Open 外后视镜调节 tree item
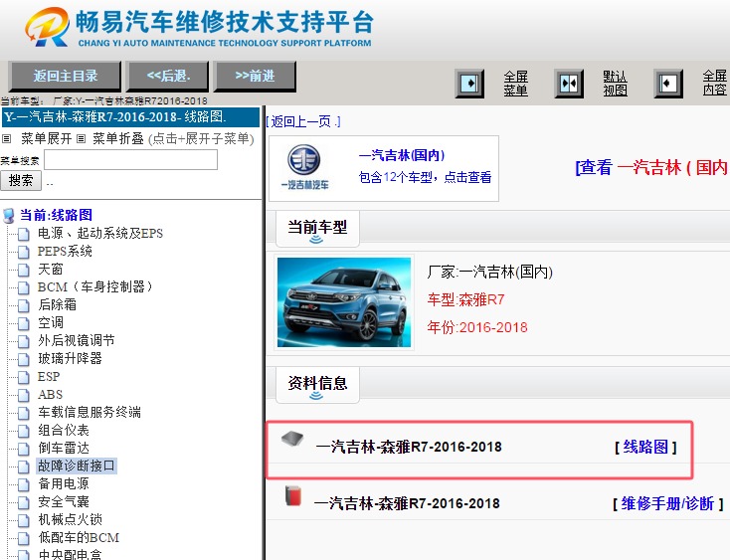Image resolution: width=730 pixels, height=560 pixels. click(76, 341)
